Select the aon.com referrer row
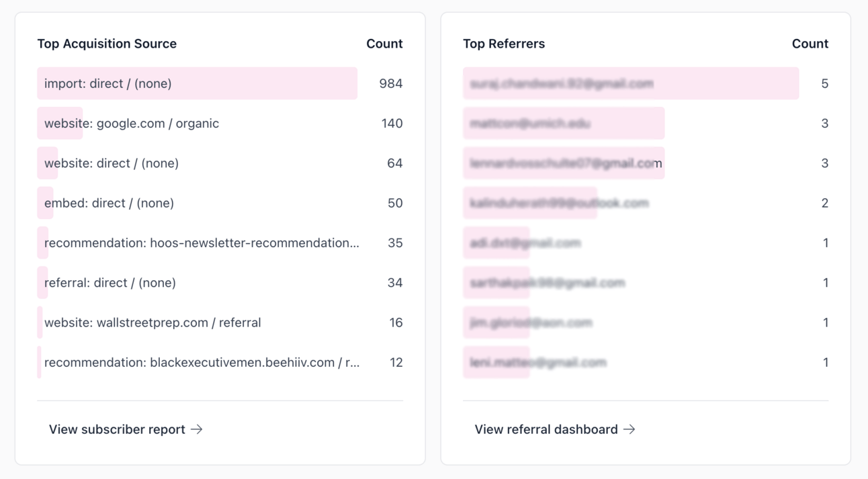The width and height of the screenshot is (868, 479). pos(646,322)
